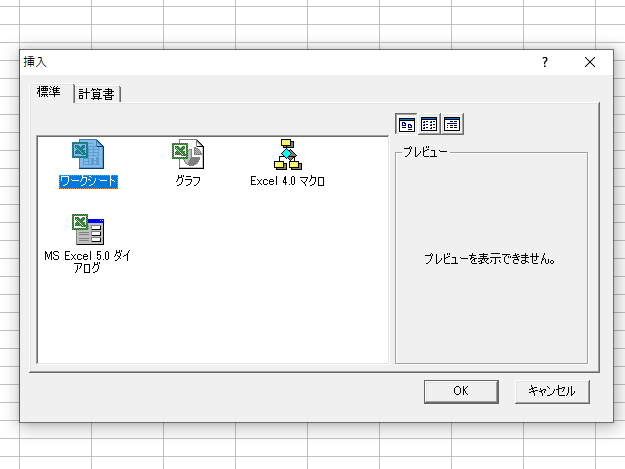Image resolution: width=625 pixels, height=469 pixels.
Task: Click the キャンセル button
Action: click(552, 391)
